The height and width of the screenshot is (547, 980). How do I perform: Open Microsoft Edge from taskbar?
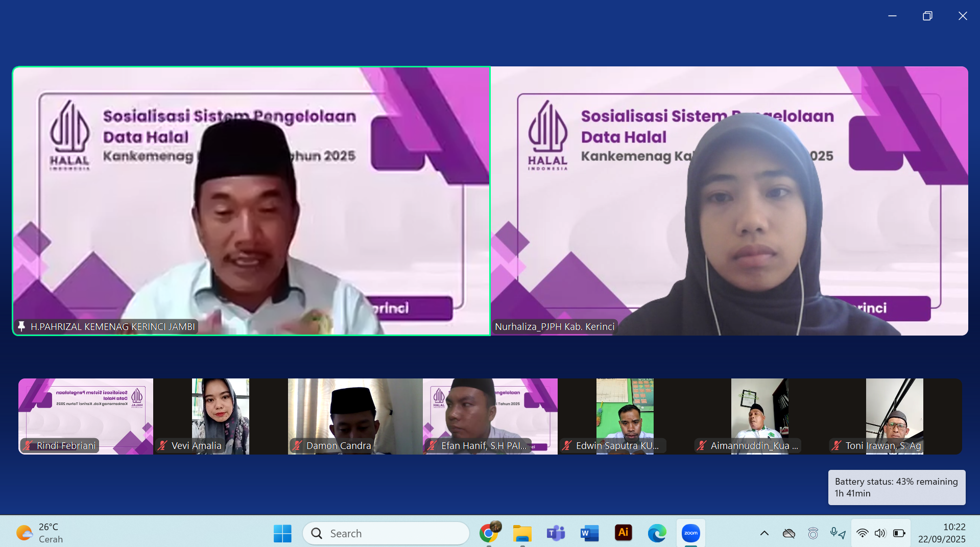(657, 533)
